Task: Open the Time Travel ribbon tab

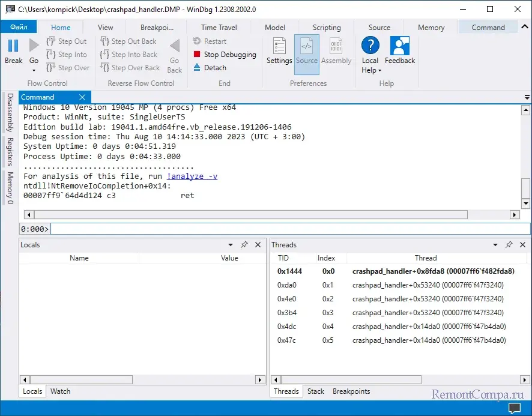Action: [219, 28]
